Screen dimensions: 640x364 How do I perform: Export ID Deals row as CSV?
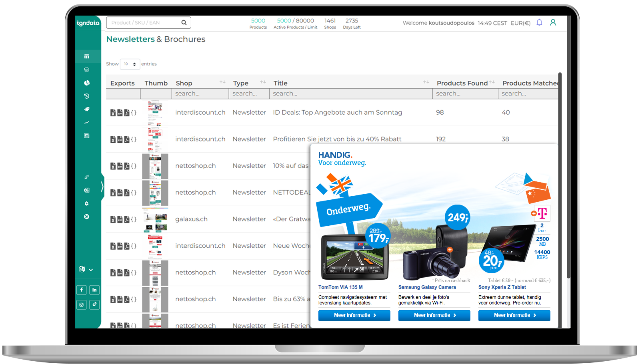120,113
